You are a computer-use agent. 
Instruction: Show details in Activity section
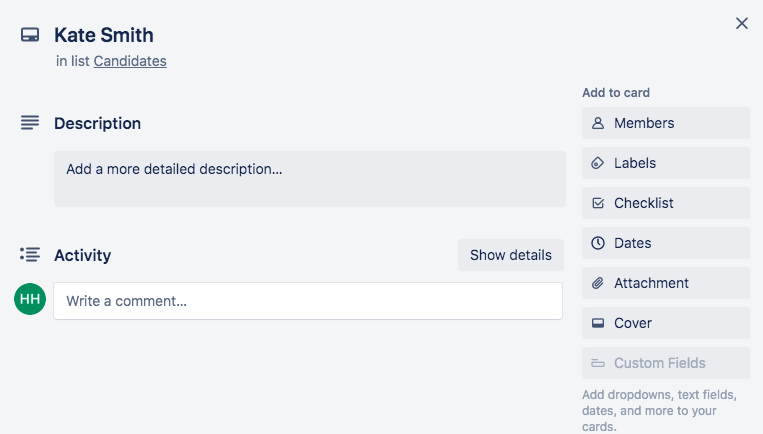click(510, 255)
